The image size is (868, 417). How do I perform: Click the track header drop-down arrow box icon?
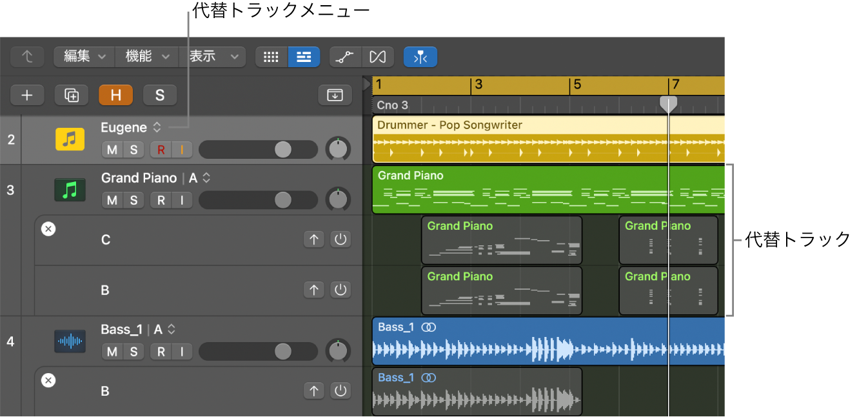(335, 96)
